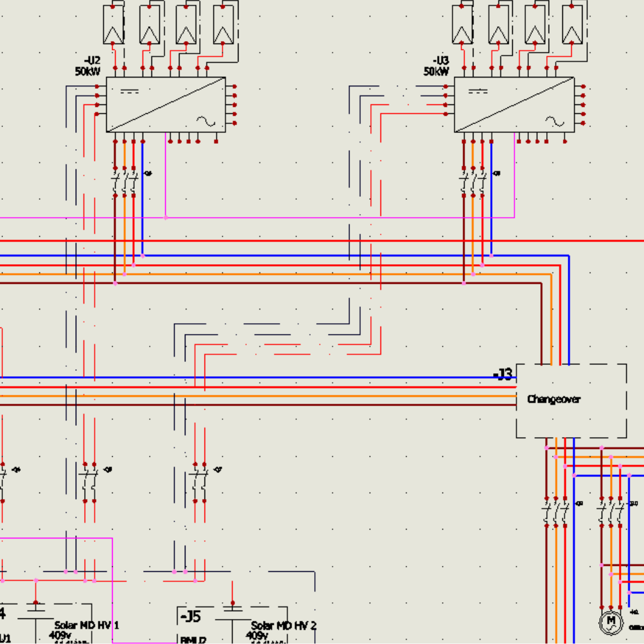Select the breaker directly above the motor

pos(611,512)
